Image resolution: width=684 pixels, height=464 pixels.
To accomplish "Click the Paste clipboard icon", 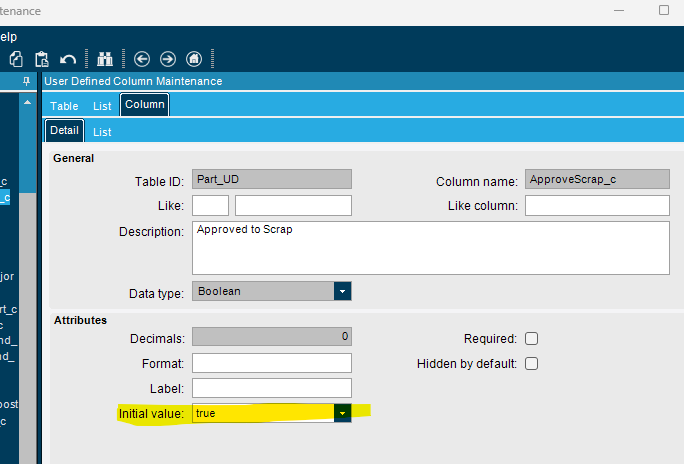I will [x=42, y=59].
